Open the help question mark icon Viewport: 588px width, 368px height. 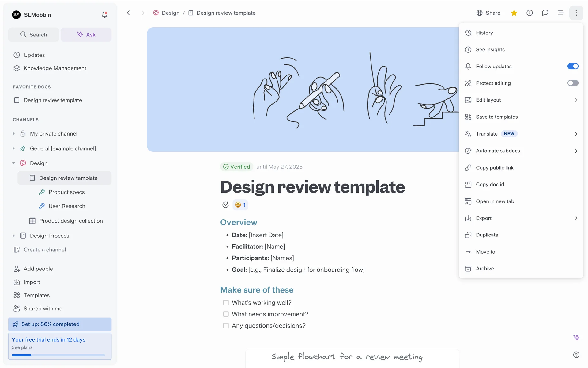pyautogui.click(x=576, y=355)
